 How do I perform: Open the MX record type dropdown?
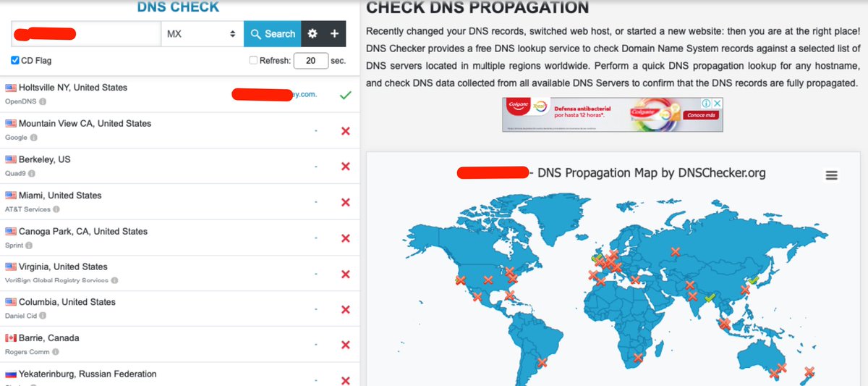(202, 34)
